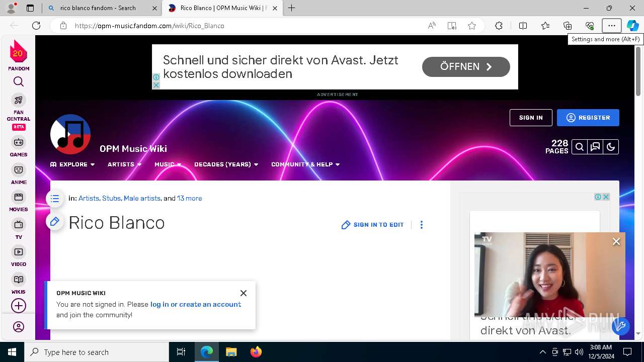
Task: Open the Copilot icon in Edge
Action: pos(633,26)
